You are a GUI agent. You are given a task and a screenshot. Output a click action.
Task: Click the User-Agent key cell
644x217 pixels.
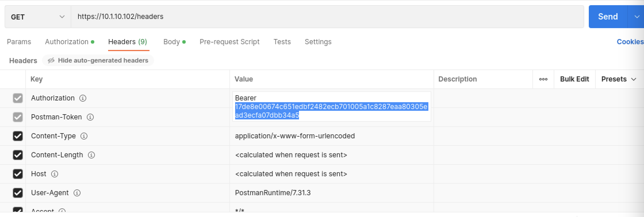128,193
